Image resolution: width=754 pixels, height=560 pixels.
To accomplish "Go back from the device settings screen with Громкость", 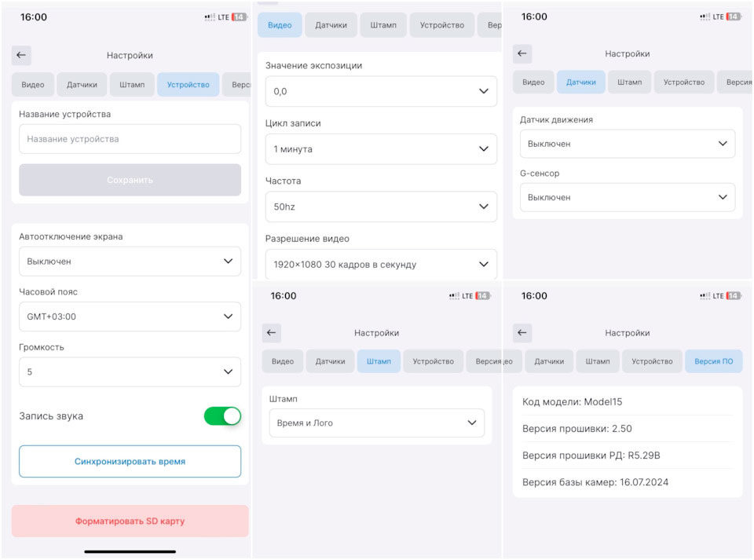I will click(x=21, y=55).
